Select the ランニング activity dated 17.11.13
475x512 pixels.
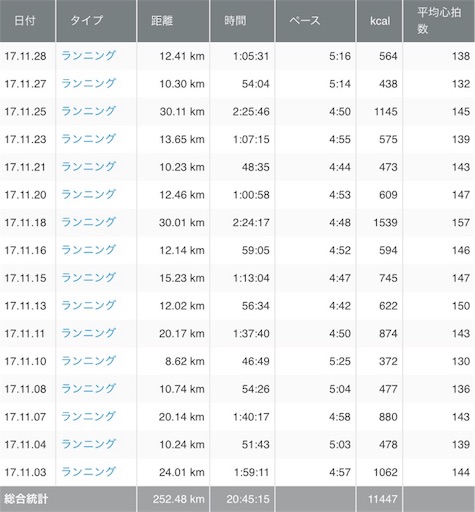(x=88, y=305)
